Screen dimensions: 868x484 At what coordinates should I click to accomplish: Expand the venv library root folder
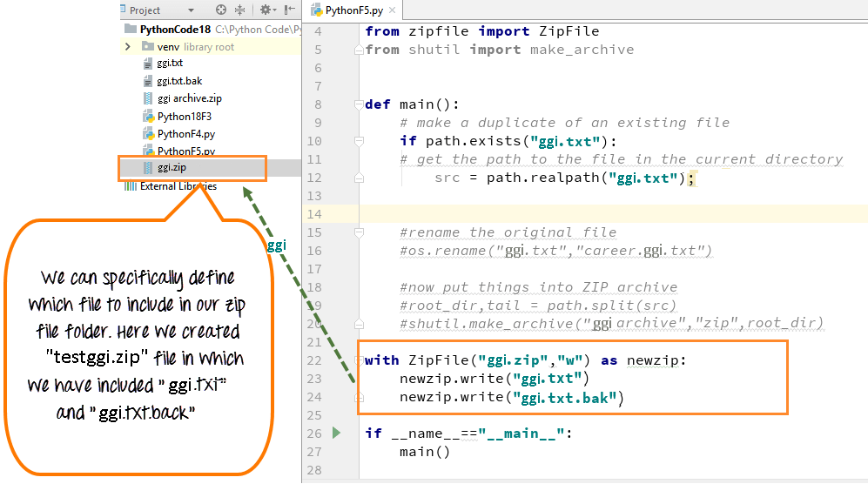tap(127, 46)
